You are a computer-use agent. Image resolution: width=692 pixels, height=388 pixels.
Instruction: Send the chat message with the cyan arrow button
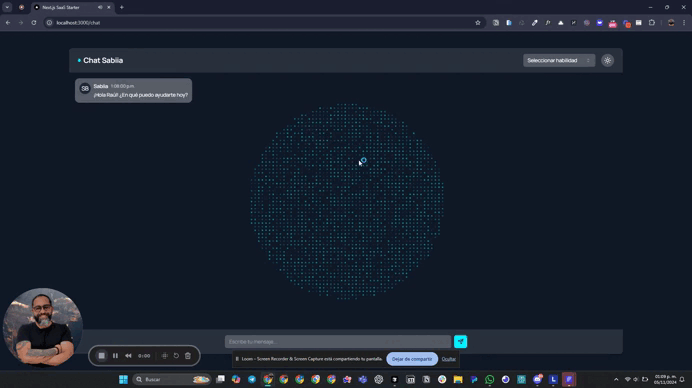(x=460, y=341)
